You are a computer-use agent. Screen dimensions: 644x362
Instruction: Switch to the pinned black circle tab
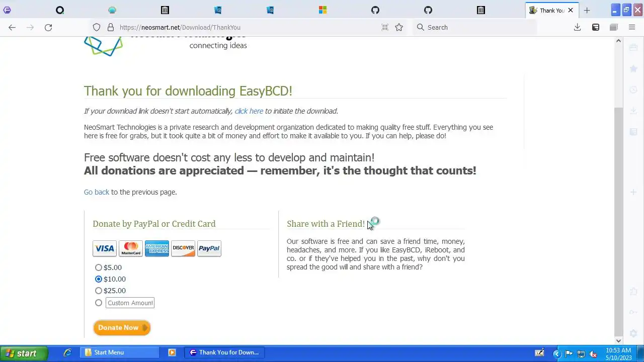point(60,10)
